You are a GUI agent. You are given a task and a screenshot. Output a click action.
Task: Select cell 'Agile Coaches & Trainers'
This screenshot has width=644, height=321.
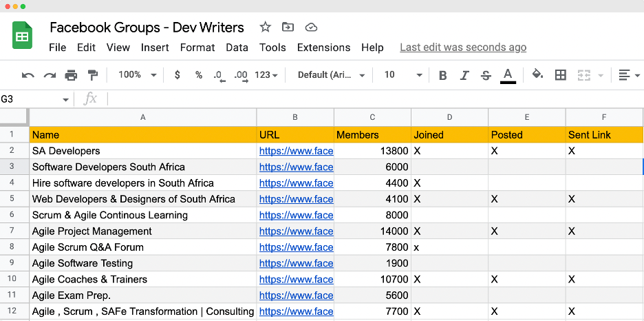point(143,279)
